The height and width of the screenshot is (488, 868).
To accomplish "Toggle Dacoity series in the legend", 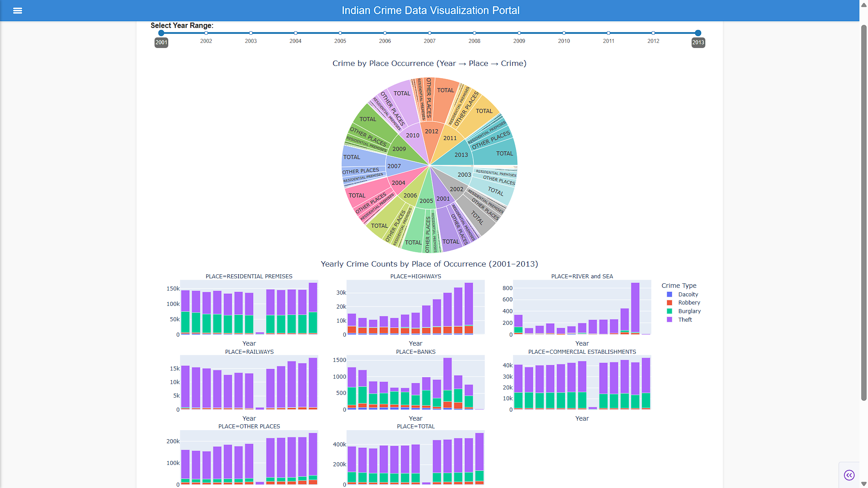I will pos(682,294).
